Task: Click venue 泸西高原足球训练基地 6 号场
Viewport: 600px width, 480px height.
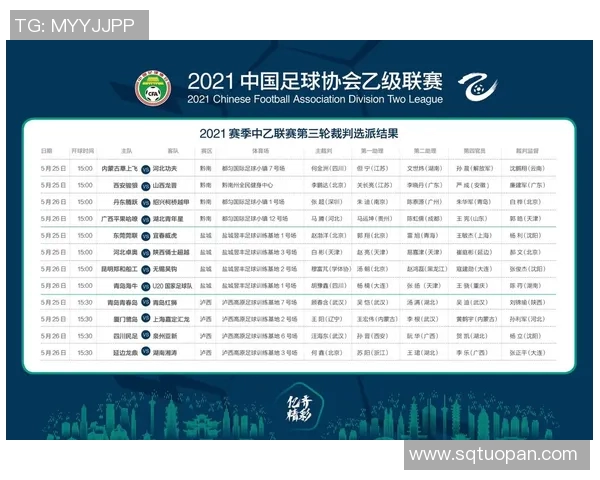Action: [x=259, y=336]
